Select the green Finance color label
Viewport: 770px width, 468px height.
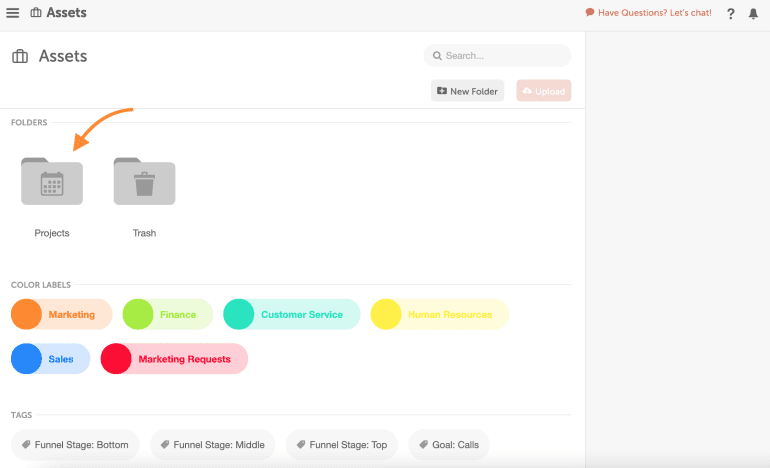167,314
